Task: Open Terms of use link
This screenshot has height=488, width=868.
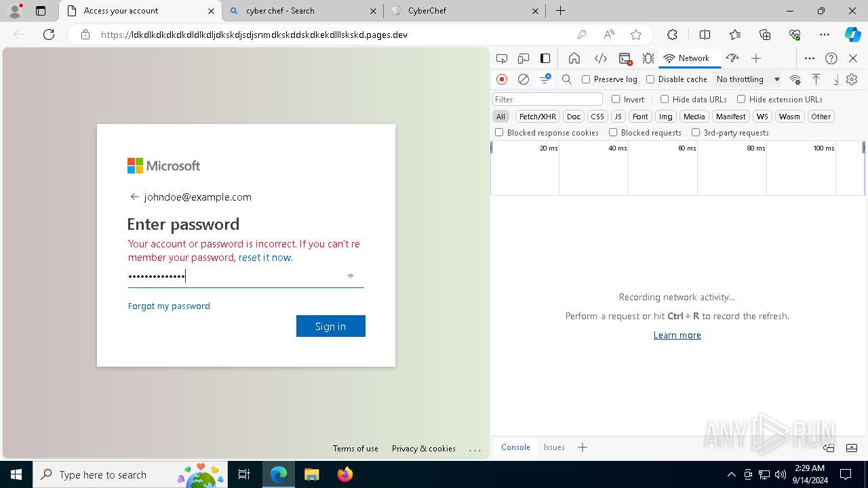Action: tap(355, 449)
